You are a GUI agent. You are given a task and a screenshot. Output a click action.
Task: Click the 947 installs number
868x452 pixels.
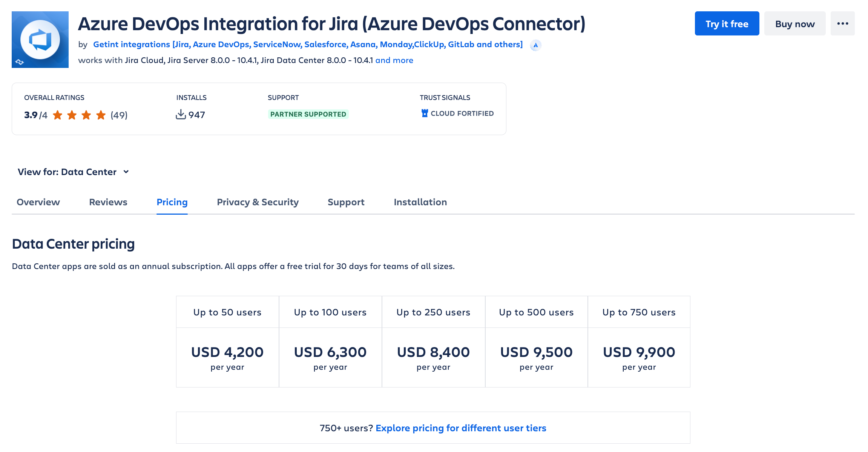pos(197,115)
